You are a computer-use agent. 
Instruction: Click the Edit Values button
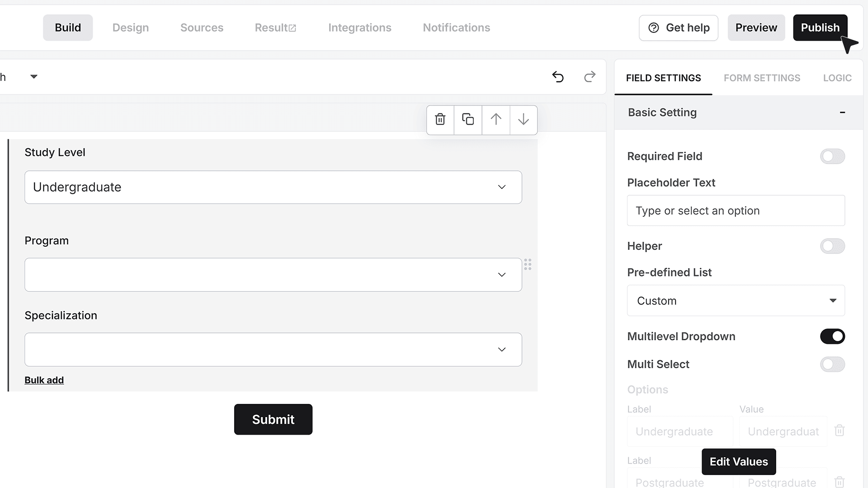coord(739,462)
